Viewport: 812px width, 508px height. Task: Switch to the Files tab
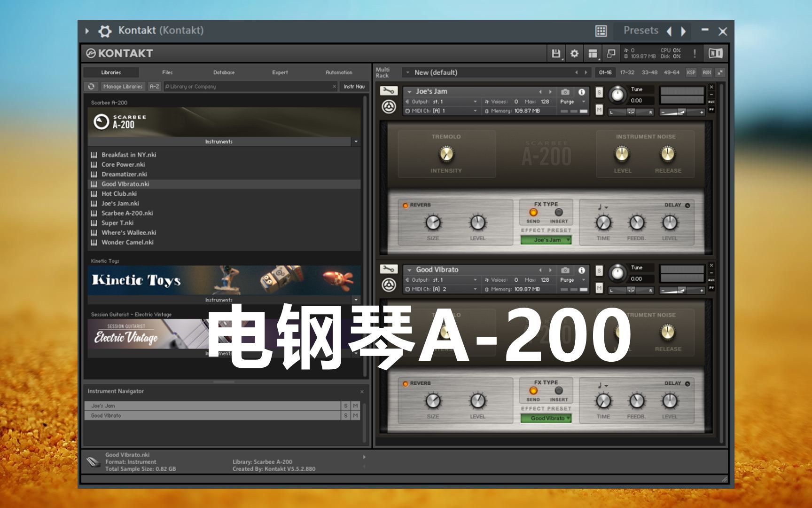[167, 72]
